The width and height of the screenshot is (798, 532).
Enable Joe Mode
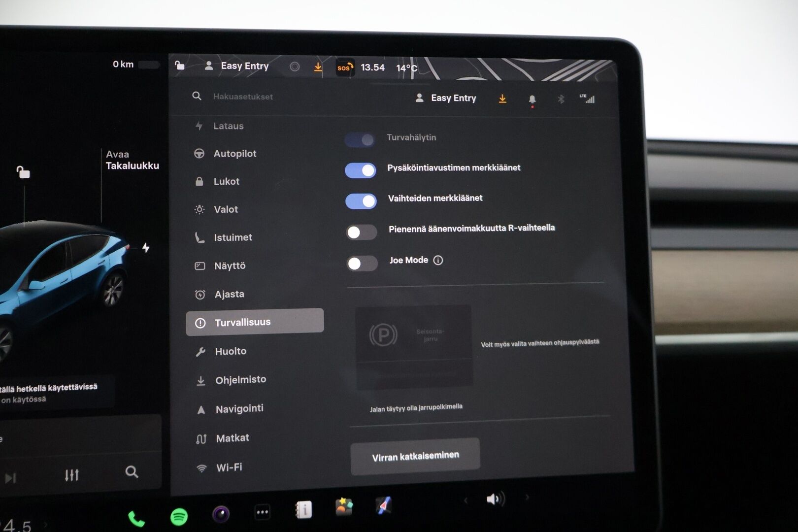[362, 264]
